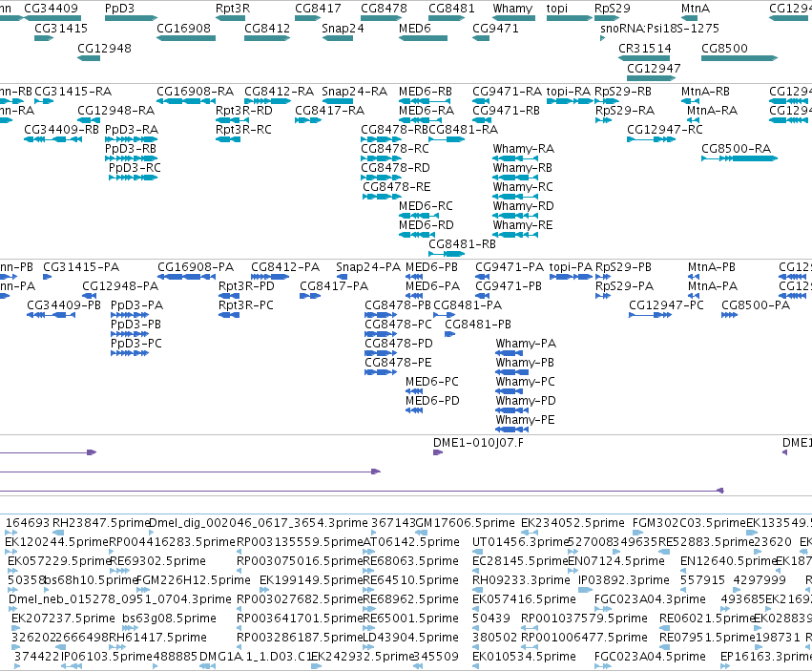Screen dimensions: 812x671
Task: Click the CG12947-RC transcript label
Action: pos(665,130)
